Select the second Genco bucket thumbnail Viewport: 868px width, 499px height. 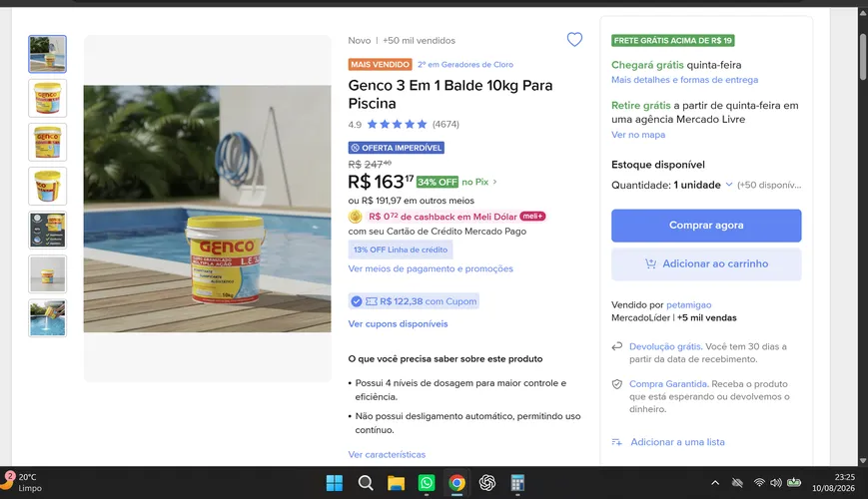pyautogui.click(x=48, y=98)
